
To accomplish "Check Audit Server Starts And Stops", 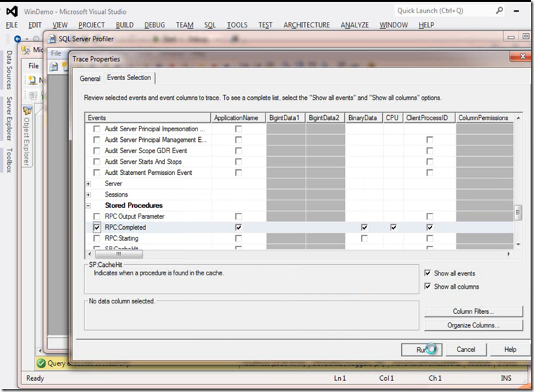I will pos(97,162).
